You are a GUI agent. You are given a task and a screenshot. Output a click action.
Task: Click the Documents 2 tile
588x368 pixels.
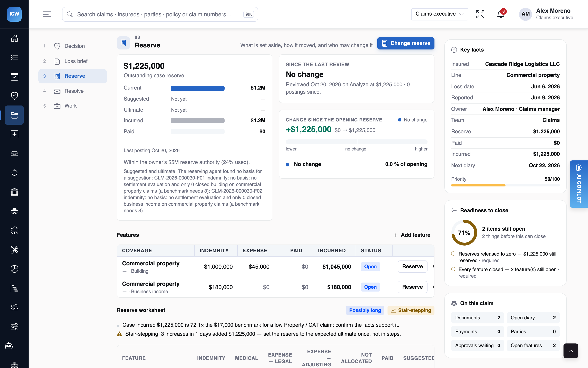(x=478, y=318)
